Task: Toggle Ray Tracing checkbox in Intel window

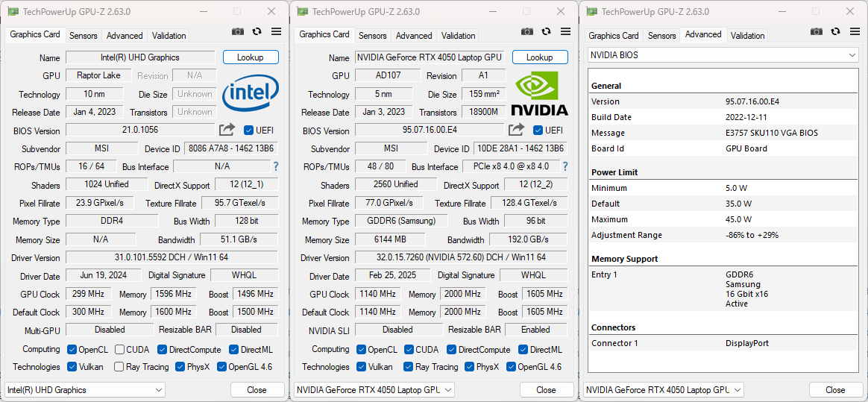Action: tap(119, 366)
